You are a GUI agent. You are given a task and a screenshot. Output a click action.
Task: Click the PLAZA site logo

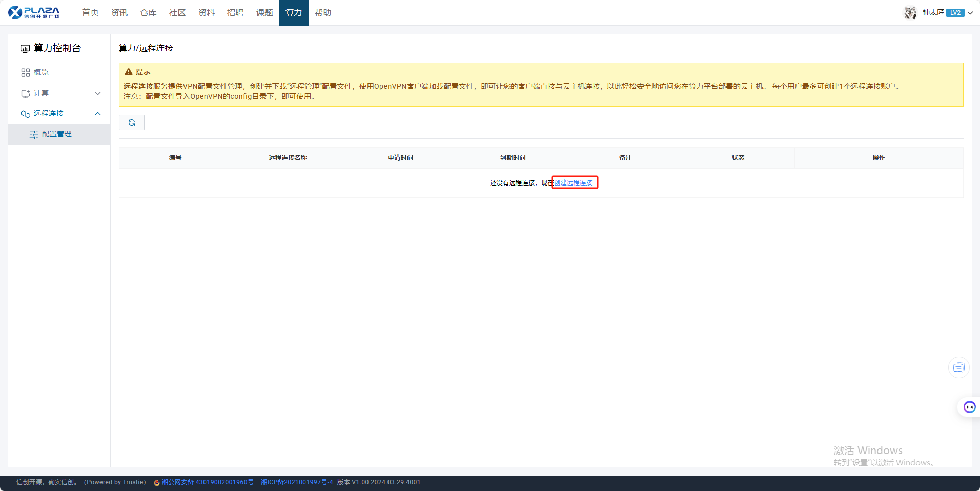[34, 12]
